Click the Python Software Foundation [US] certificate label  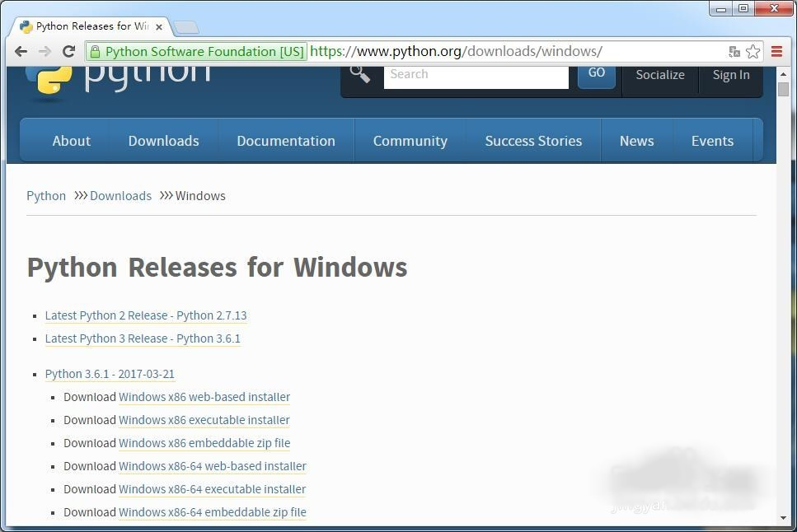point(204,51)
